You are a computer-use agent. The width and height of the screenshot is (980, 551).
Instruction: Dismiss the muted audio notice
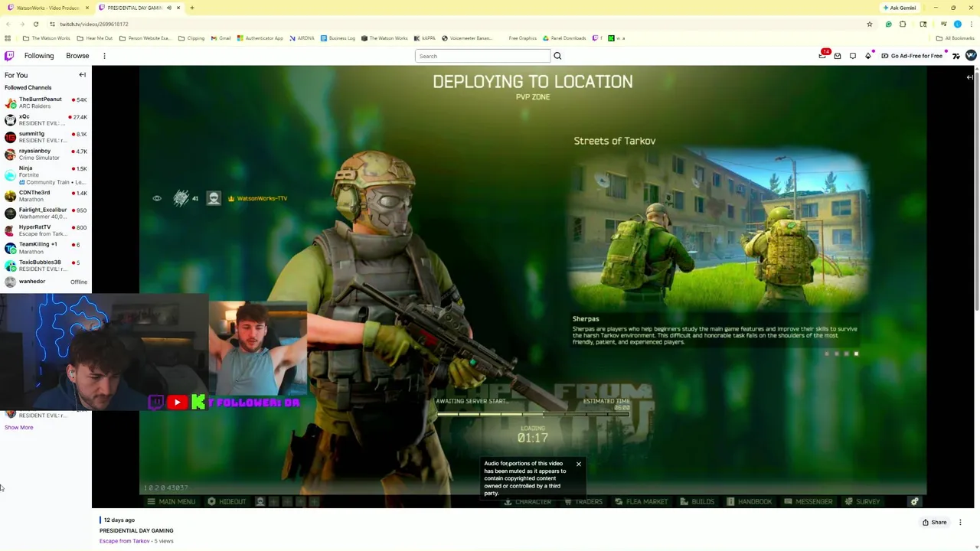[579, 464]
